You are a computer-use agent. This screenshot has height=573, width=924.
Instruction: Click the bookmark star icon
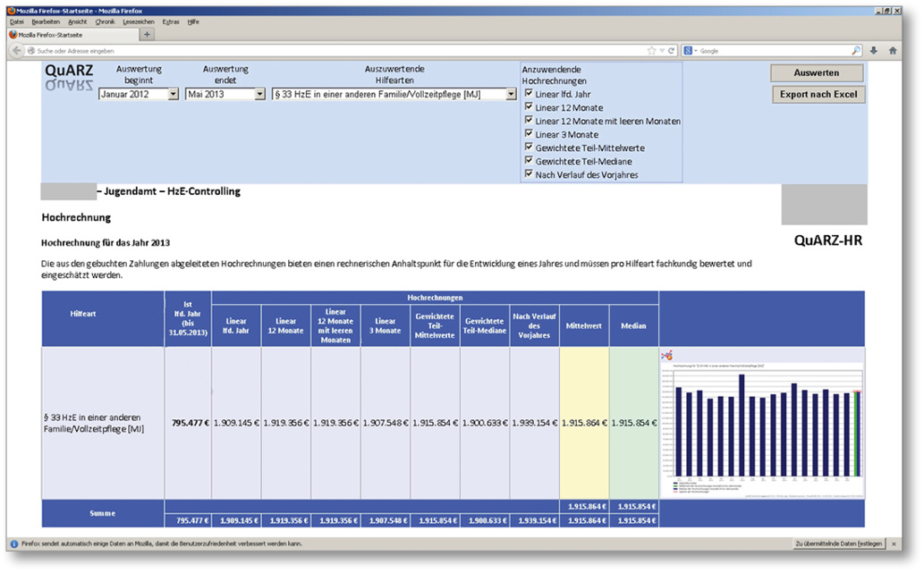click(x=651, y=51)
